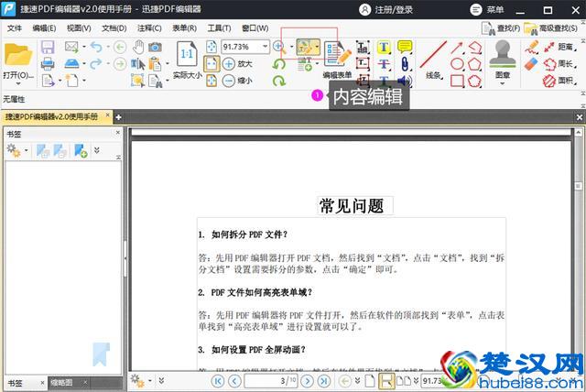The image size is (586, 392).
Task: Select the oval shape tool
Action: coord(457,64)
